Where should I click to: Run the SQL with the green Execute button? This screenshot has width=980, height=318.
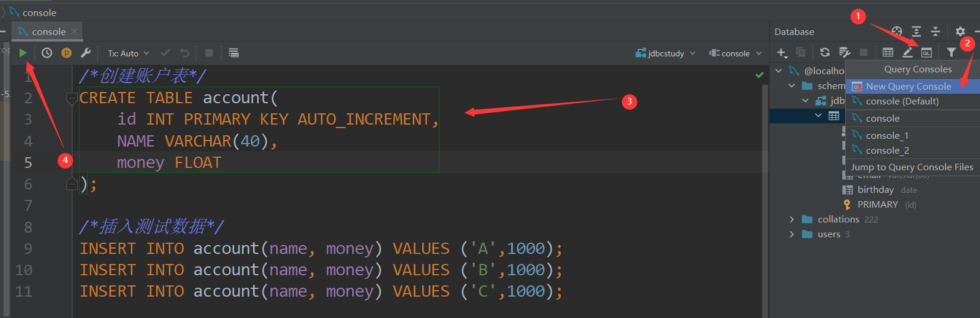pos(23,53)
